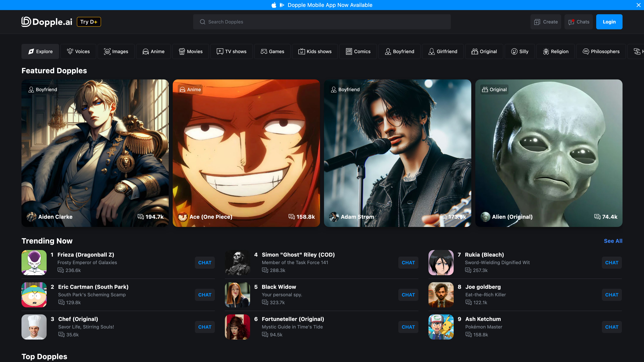Screen dimensions: 644x362
Task: Click Aiden Clarke's small avatar icon
Action: [x=32, y=217]
